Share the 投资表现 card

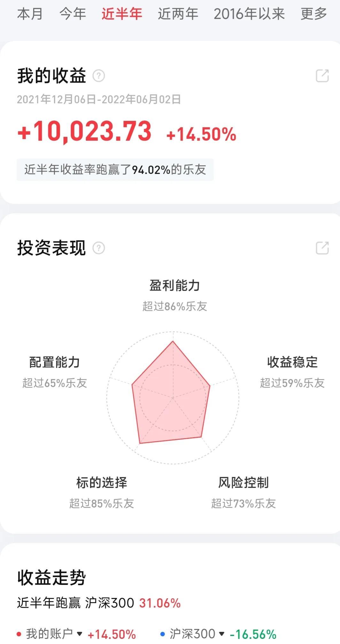point(322,248)
